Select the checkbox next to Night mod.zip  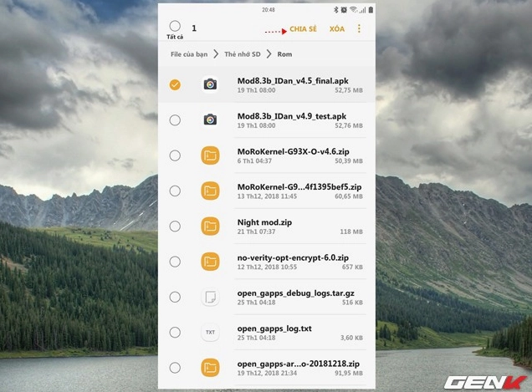174,227
